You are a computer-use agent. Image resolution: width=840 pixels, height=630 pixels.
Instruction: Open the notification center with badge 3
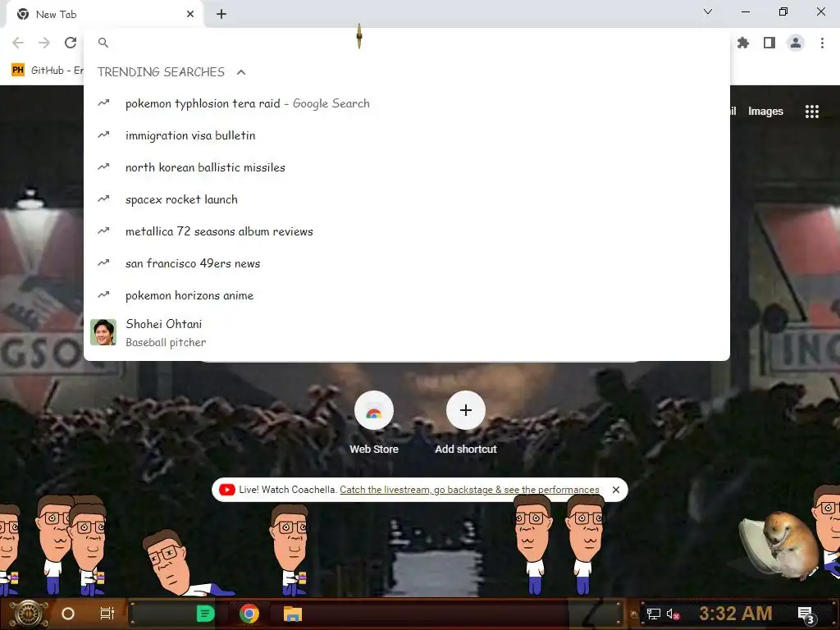point(806,614)
